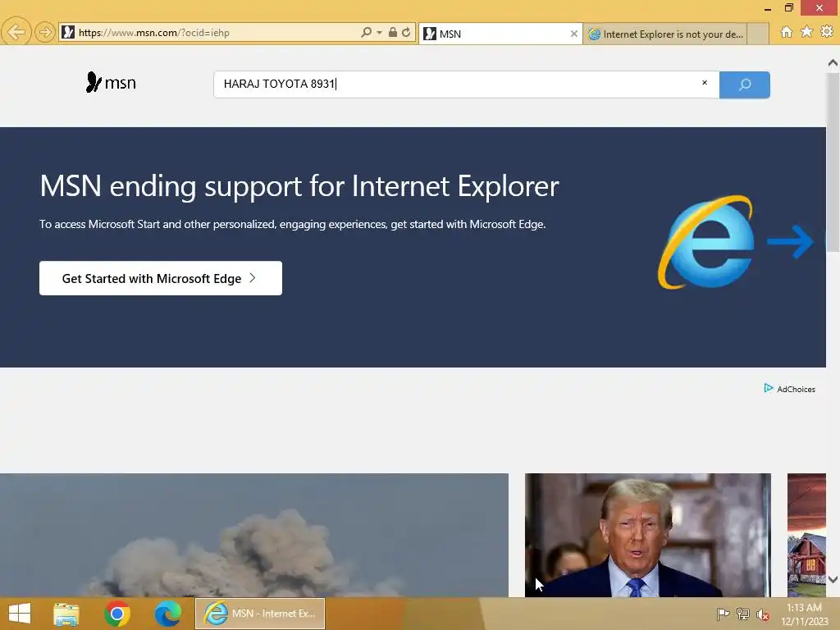Viewport: 840px width, 630px height.
Task: Launch Google Chrome from taskbar
Action: (117, 614)
